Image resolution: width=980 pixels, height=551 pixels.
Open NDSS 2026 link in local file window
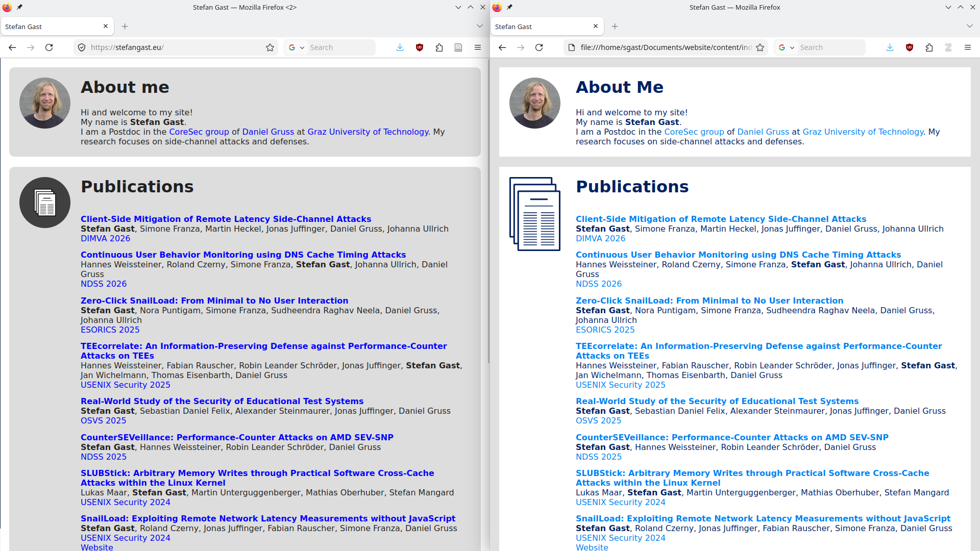point(599,284)
